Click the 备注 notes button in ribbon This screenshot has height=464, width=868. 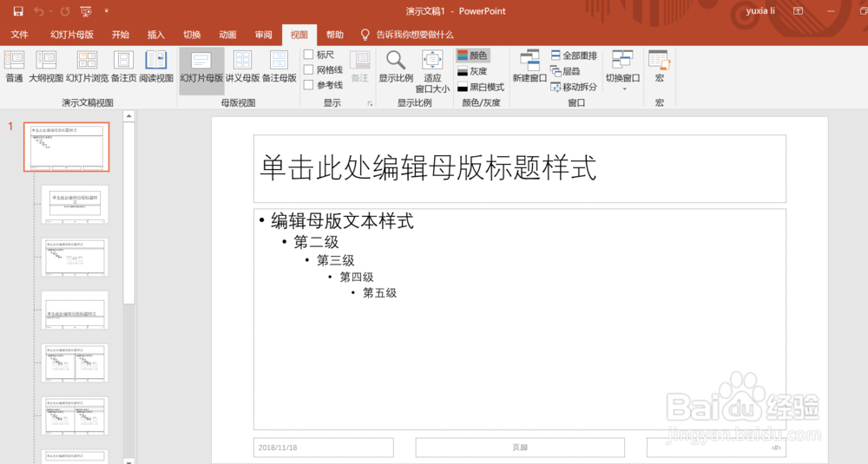click(360, 67)
